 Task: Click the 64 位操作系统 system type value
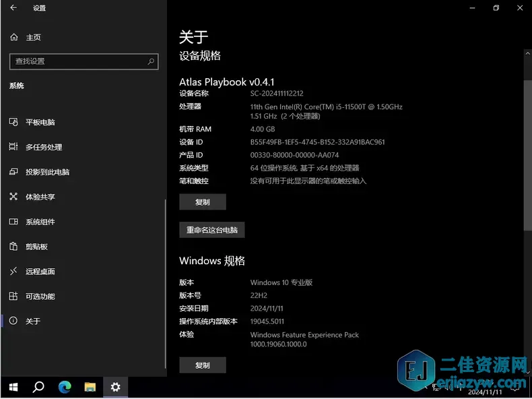(x=304, y=168)
